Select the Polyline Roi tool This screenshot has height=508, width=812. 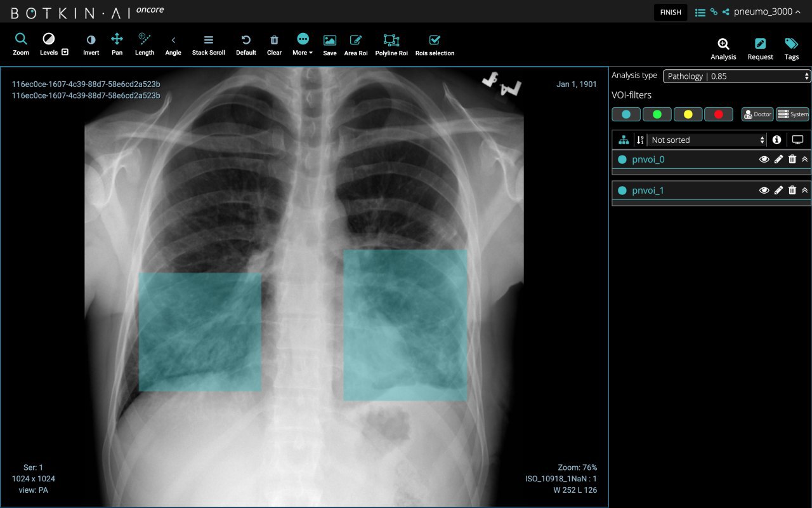[x=391, y=44]
